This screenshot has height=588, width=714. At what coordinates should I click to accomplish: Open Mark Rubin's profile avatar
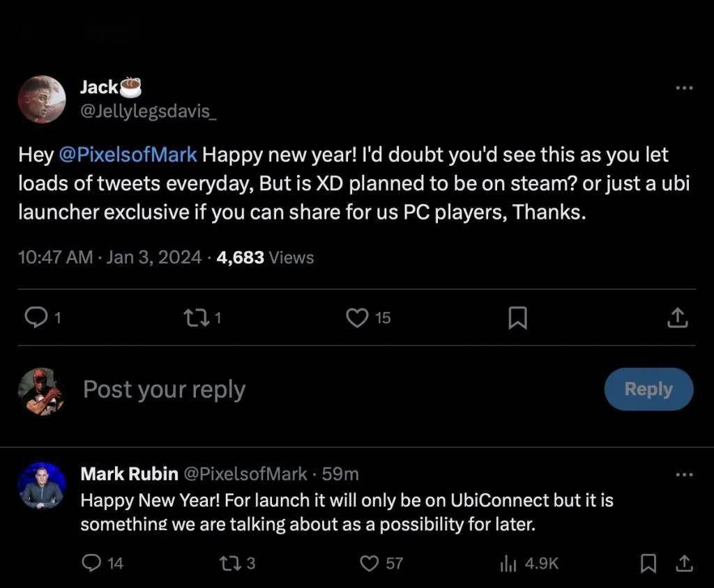click(x=42, y=485)
